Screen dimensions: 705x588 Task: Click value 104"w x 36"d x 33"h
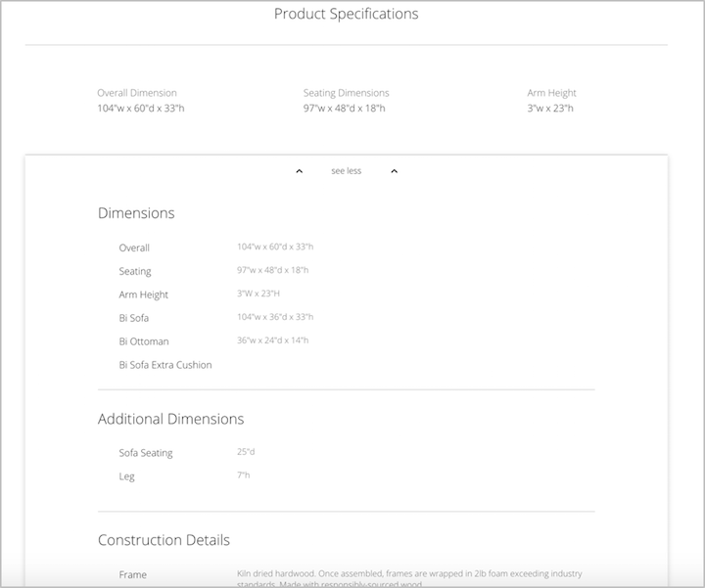[275, 317]
